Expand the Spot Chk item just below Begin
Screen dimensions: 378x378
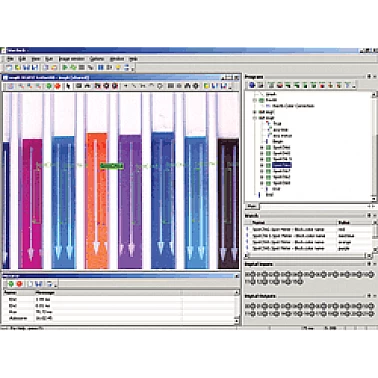coord(262,147)
